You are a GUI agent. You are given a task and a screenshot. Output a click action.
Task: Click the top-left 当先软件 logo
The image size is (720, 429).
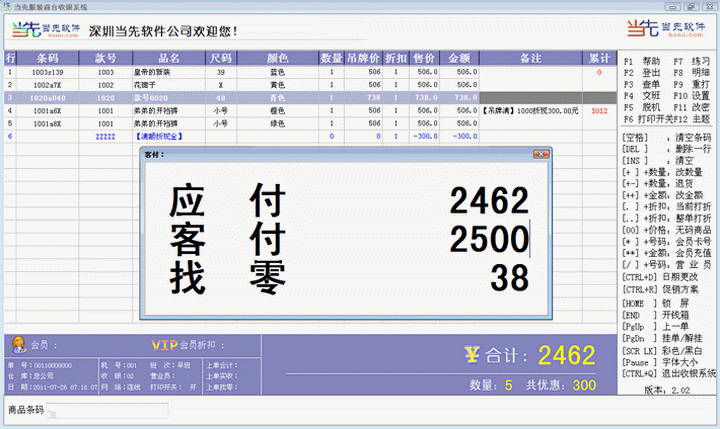(x=41, y=30)
